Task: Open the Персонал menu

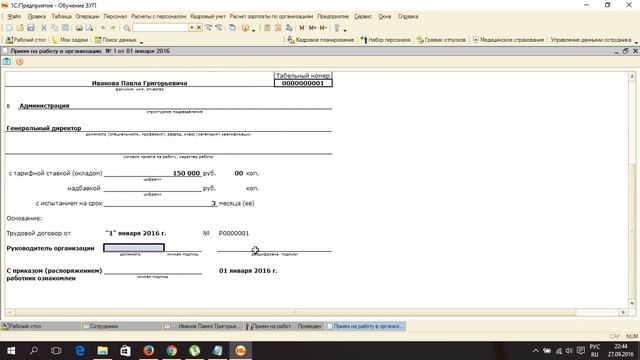Action: (x=115, y=17)
